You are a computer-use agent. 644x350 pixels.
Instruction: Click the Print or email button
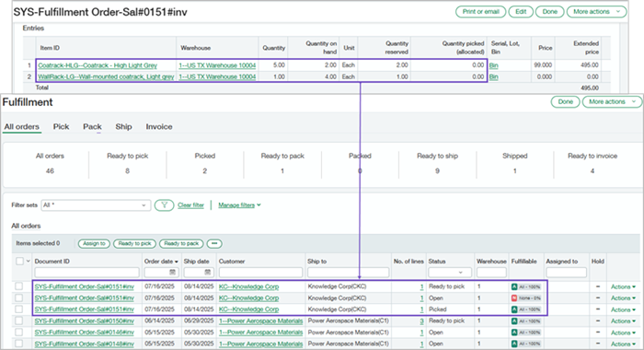point(480,12)
